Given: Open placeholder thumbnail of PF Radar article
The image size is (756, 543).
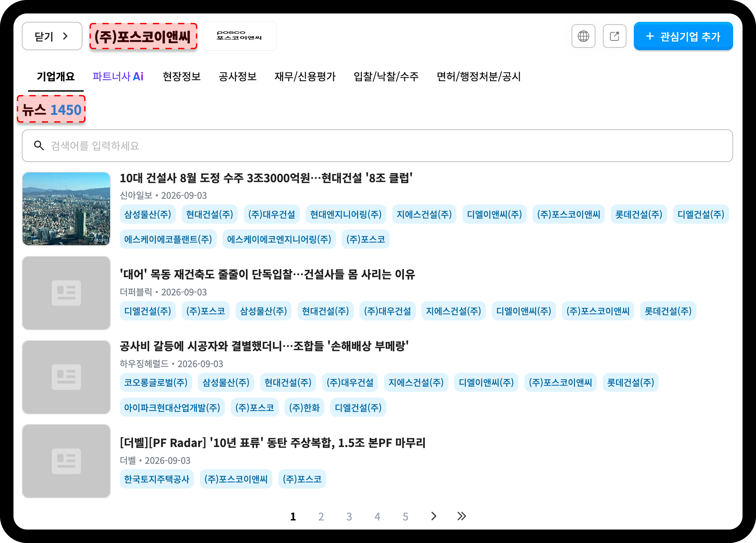Looking at the screenshot, I should pyautogui.click(x=66, y=461).
